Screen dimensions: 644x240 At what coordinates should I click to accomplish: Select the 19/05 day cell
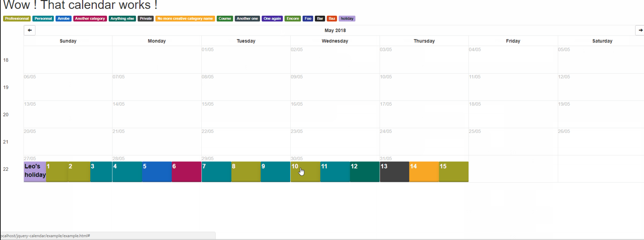tap(601, 115)
